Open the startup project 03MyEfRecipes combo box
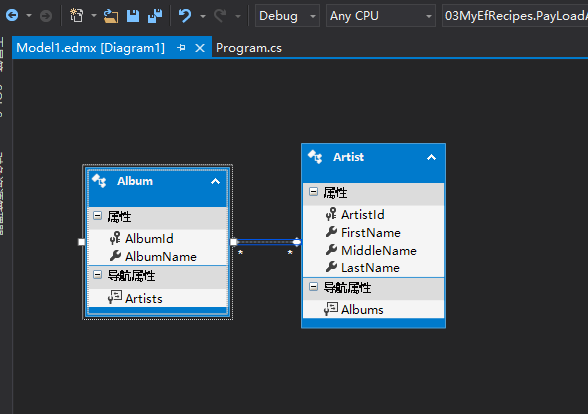This screenshot has width=588, height=414. pyautogui.click(x=515, y=16)
